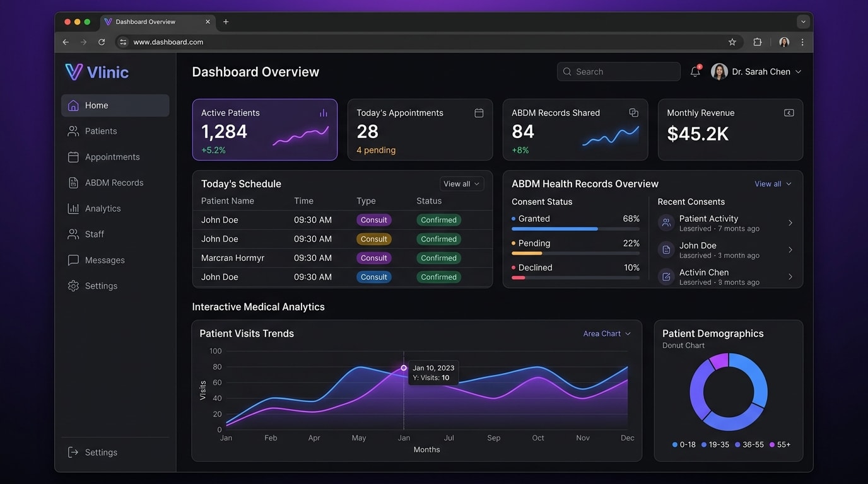Image resolution: width=868 pixels, height=484 pixels.
Task: Open Staff in the sidebar
Action: [x=115, y=234]
